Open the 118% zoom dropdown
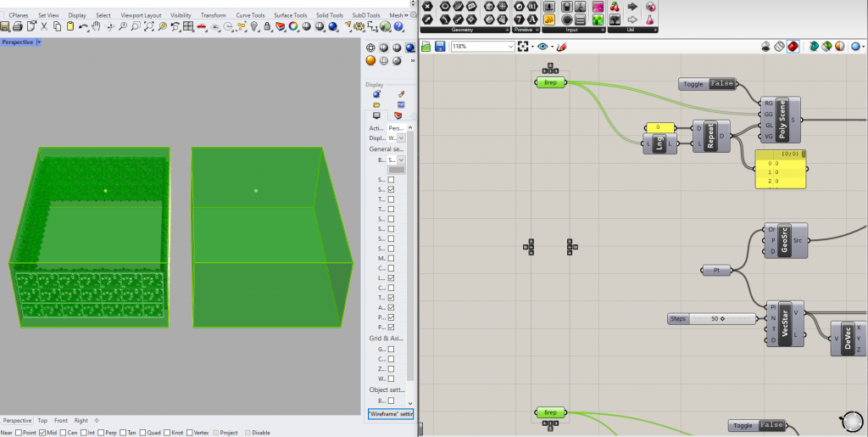This screenshot has height=437, width=868. [510, 47]
